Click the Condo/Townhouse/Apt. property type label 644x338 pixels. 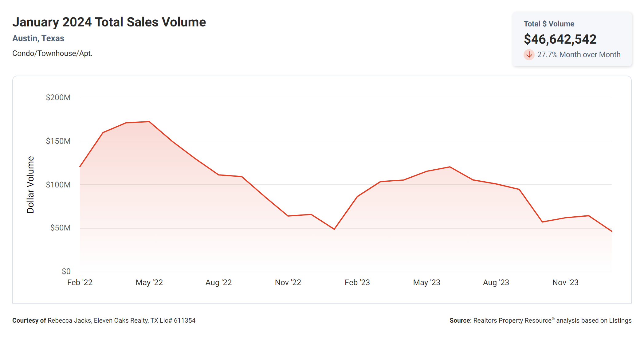tap(52, 53)
